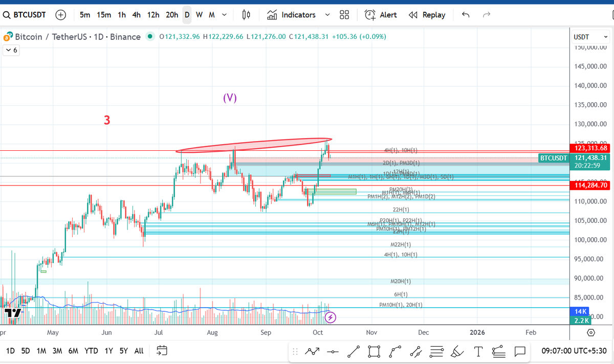Set date range to 5D

click(x=26, y=351)
